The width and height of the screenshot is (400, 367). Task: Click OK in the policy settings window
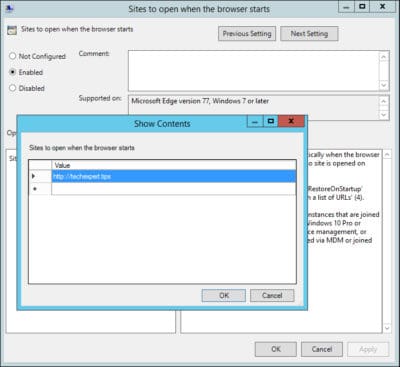pos(276,349)
